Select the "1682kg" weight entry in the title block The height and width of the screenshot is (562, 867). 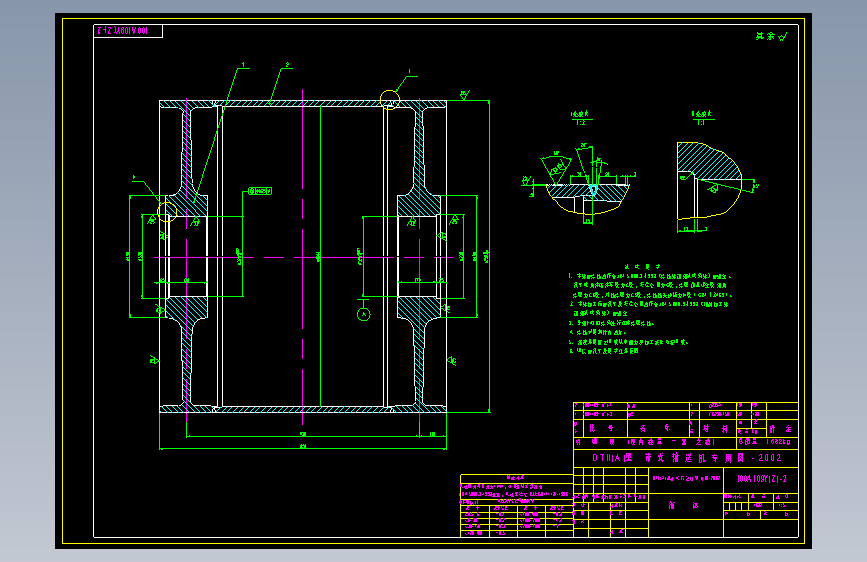coord(779,442)
